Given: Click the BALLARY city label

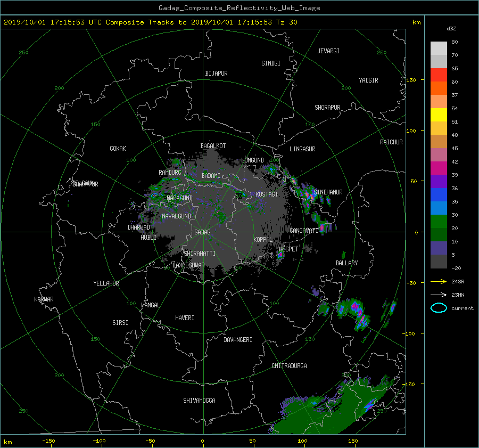Looking at the screenshot, I should pyautogui.click(x=346, y=263).
